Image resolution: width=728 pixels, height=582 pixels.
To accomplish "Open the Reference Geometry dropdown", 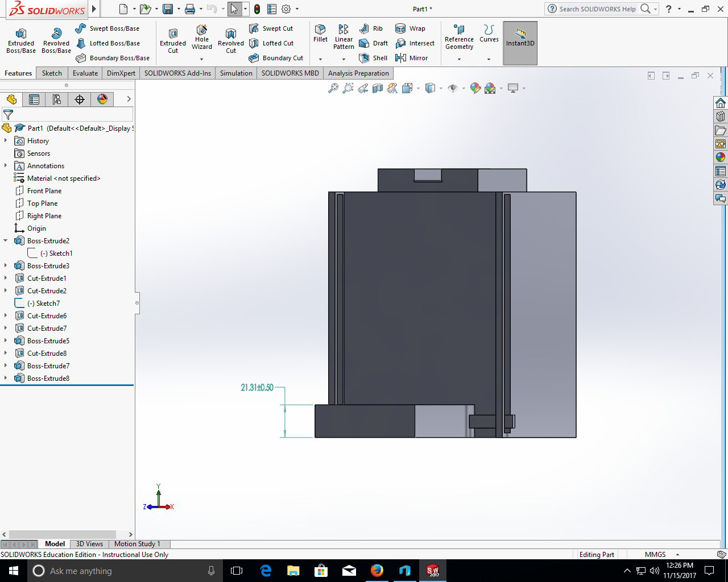I will (x=459, y=59).
